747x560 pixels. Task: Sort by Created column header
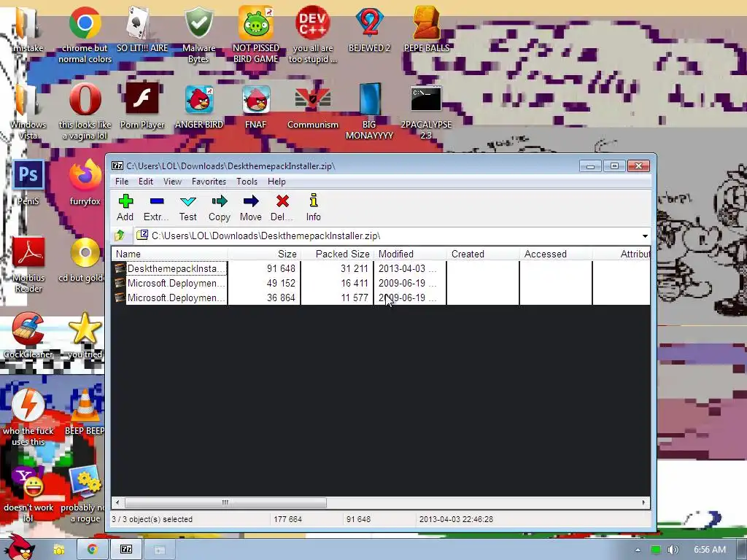(483, 254)
